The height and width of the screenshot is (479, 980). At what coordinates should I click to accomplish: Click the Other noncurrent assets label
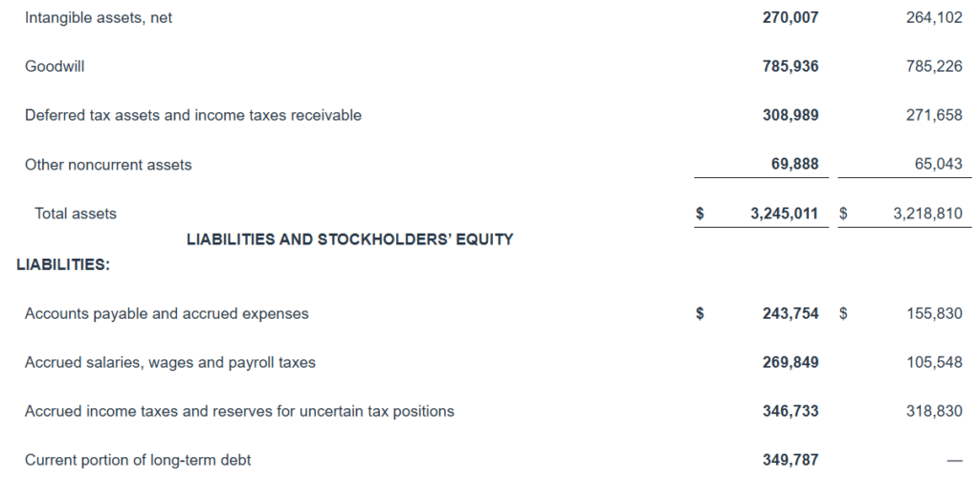(x=108, y=165)
